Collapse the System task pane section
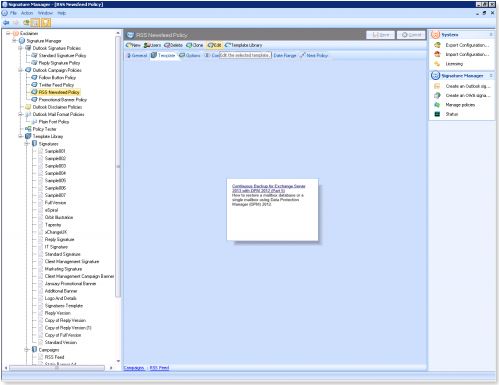The width and height of the screenshot is (499, 385). (x=491, y=35)
